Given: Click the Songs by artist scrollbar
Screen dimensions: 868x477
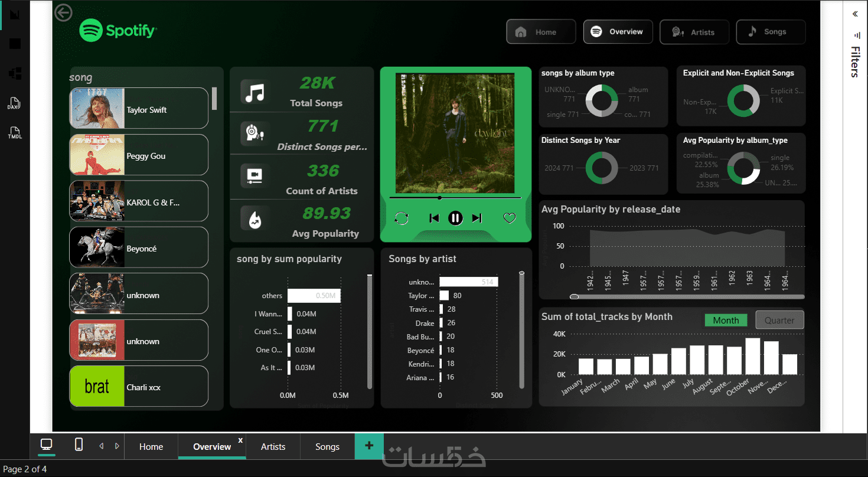Looking at the screenshot, I should coord(521,331).
